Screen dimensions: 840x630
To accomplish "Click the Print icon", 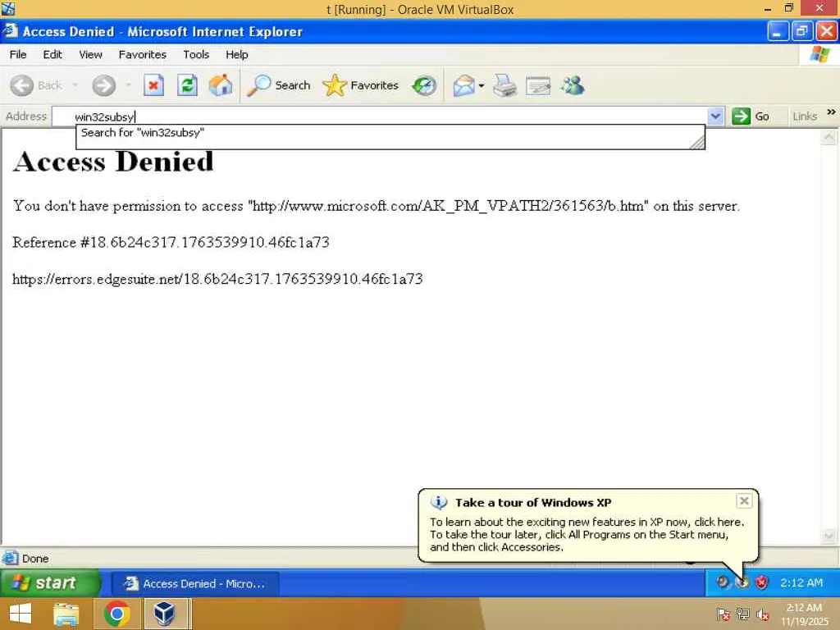I will 504,85.
